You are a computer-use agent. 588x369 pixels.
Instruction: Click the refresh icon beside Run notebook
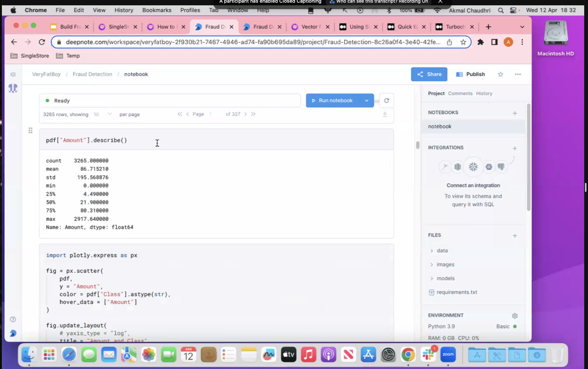tap(386, 101)
